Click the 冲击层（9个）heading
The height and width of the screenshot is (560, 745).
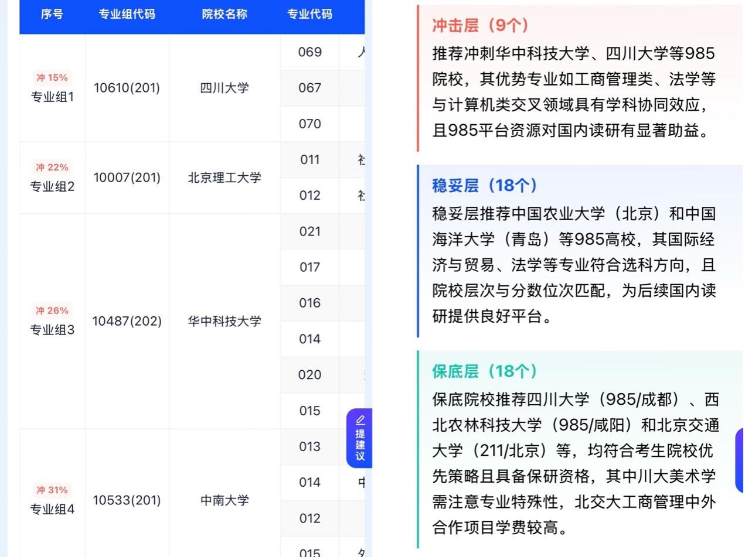click(481, 25)
